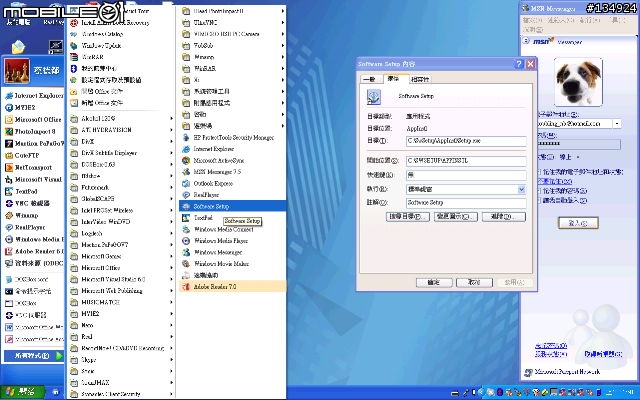Open the DOSBox-0.63 folder entry
640x400 pixels.
(x=121, y=164)
